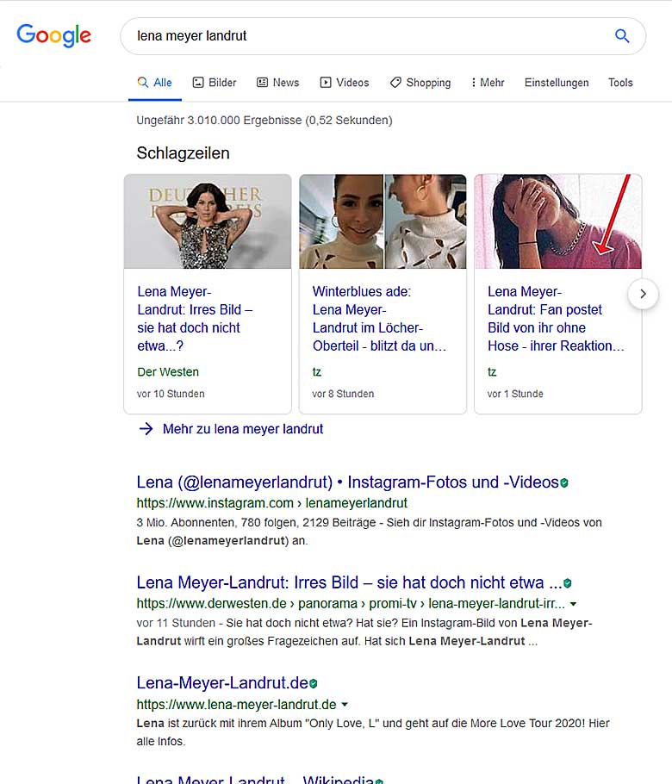Click the instagram.com result URL
This screenshot has height=784, width=672.
tap(272, 503)
